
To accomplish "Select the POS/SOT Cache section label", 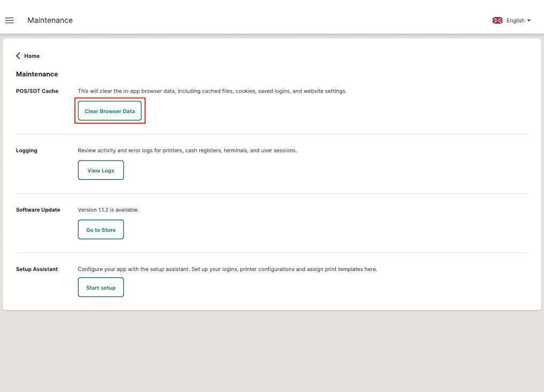I will pyautogui.click(x=37, y=91).
